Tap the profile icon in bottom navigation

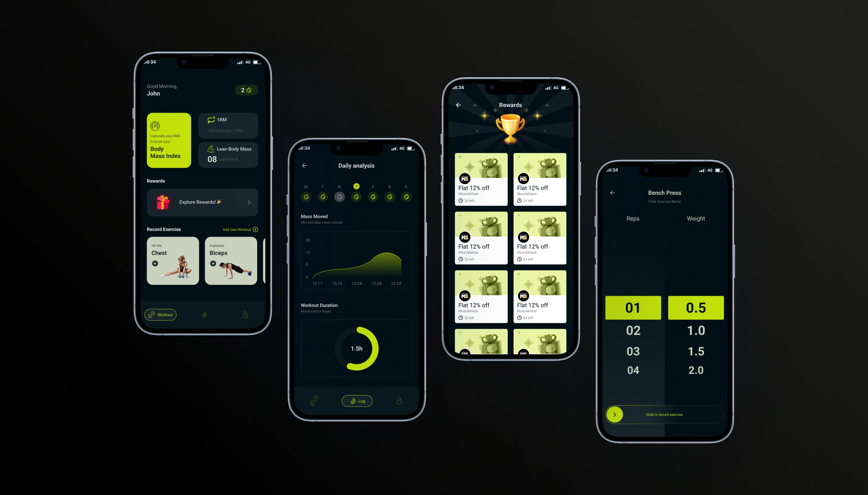(x=244, y=315)
